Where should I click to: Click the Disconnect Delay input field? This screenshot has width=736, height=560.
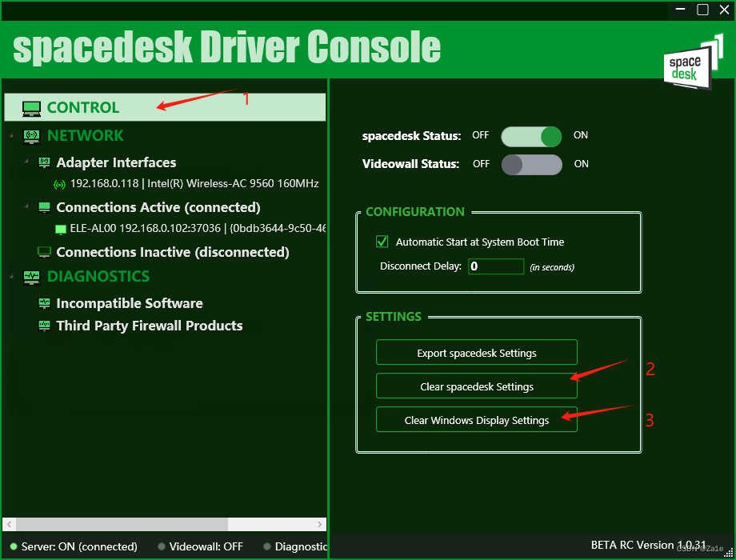click(x=496, y=266)
